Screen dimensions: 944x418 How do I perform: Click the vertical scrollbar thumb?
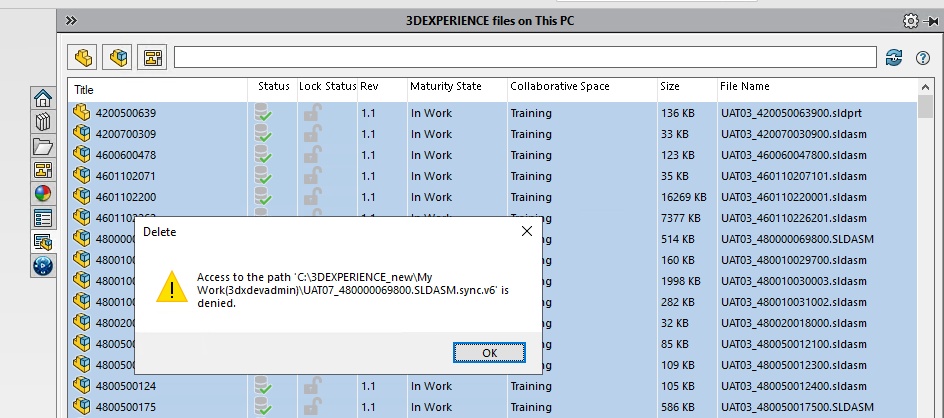925,106
